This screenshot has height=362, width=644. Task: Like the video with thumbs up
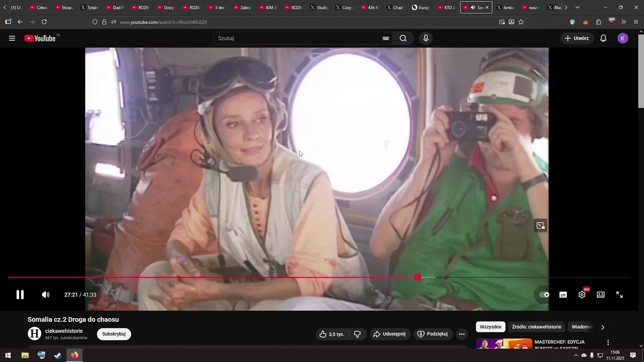332,334
